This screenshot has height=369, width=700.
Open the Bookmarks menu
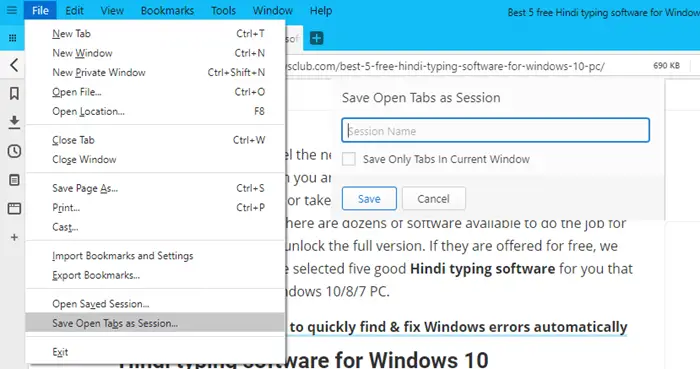point(167,10)
